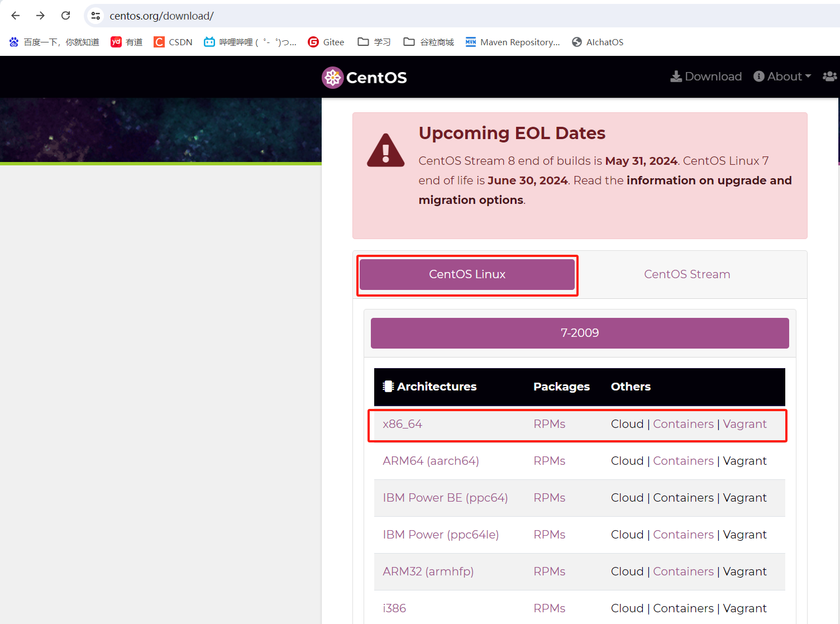
Task: Open the IBM Power BE (ppc64) link
Action: [x=445, y=498]
